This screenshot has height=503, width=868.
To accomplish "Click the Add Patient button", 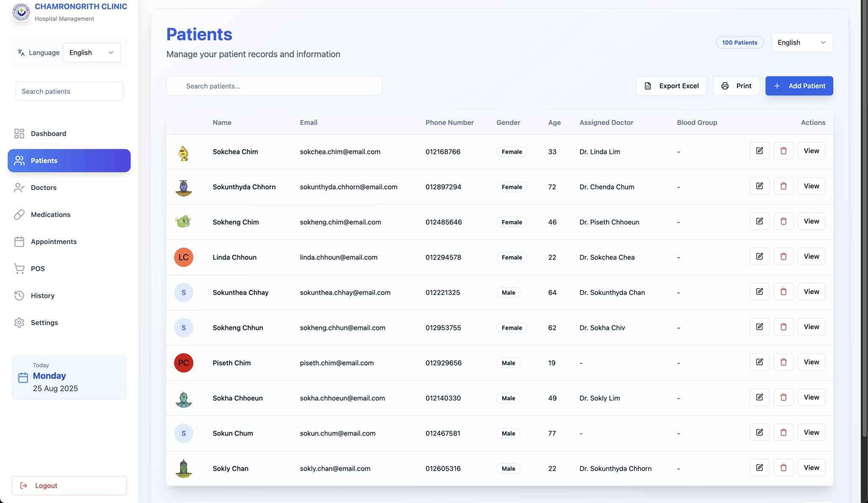I will pyautogui.click(x=799, y=86).
